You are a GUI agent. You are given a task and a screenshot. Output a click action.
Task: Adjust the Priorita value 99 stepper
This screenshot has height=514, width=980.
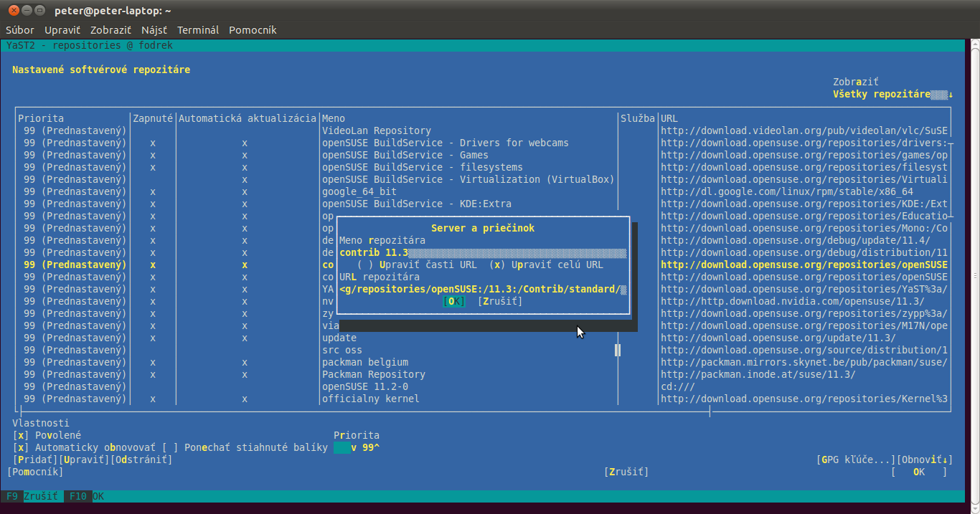(x=357, y=447)
